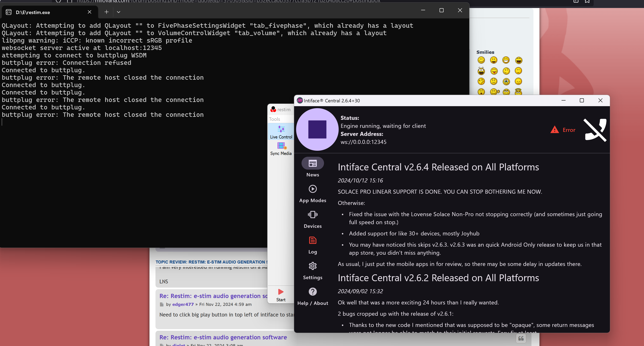
Task: Open the Tools menu in the restim window
Action: 274,119
